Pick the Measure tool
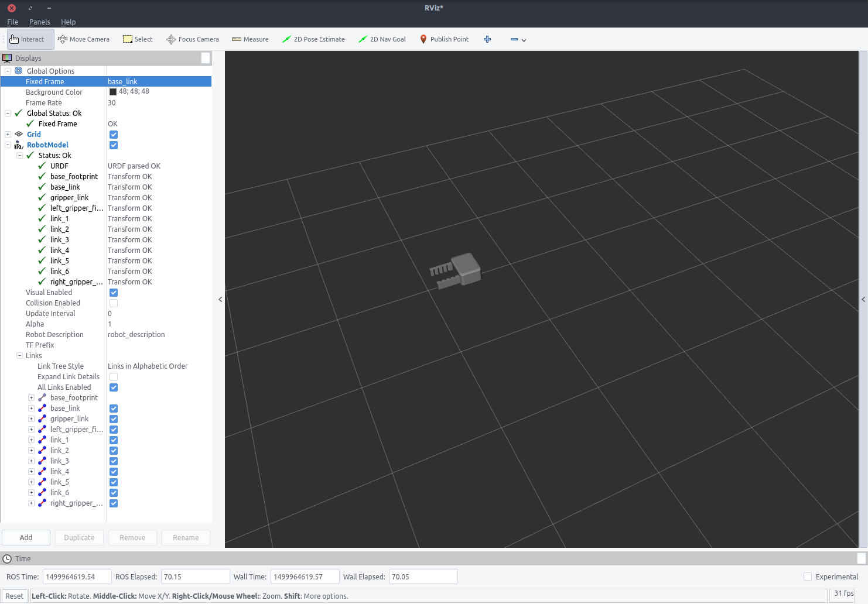Viewport: 868px width, 604px height. (250, 39)
